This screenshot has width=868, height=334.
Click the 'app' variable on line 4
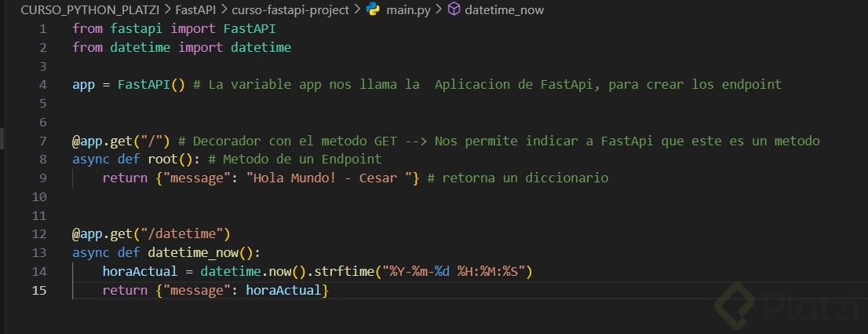[84, 85]
